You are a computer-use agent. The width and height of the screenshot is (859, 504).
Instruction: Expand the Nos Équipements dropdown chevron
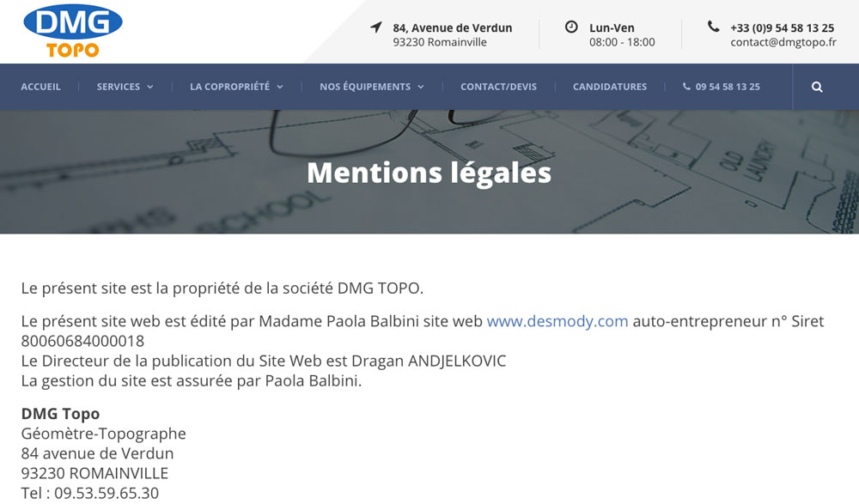pos(421,87)
